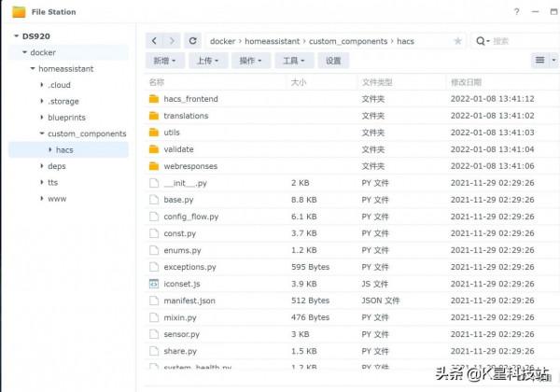Select the manifest.json file name
560x392 pixels.
coord(189,301)
